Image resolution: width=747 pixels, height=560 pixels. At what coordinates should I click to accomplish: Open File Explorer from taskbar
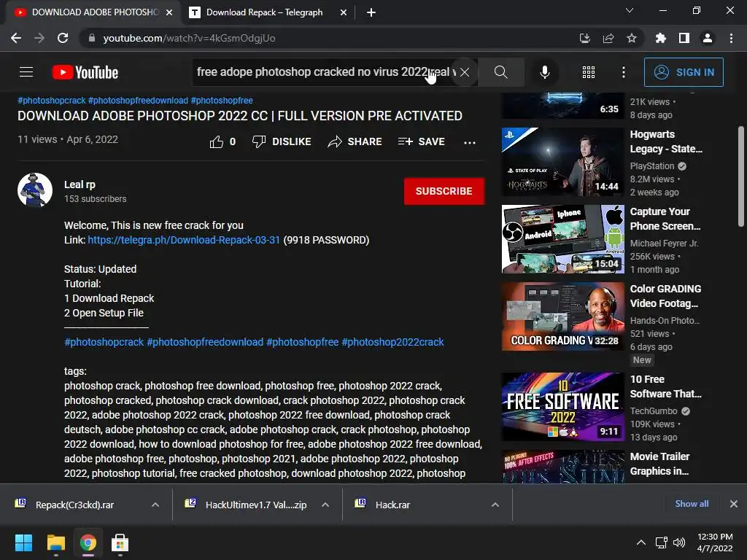[55, 542]
